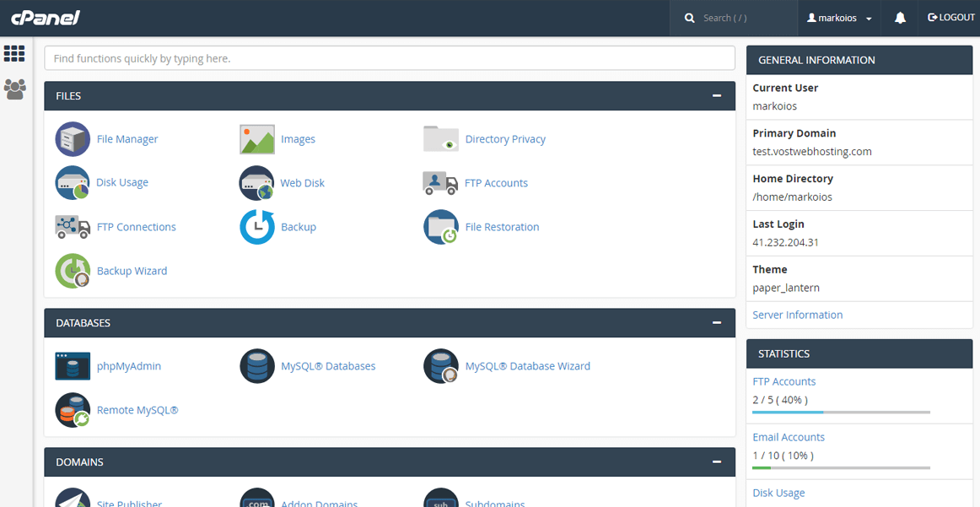Click the search magnifier icon in header
The image size is (980, 507).
pos(689,18)
